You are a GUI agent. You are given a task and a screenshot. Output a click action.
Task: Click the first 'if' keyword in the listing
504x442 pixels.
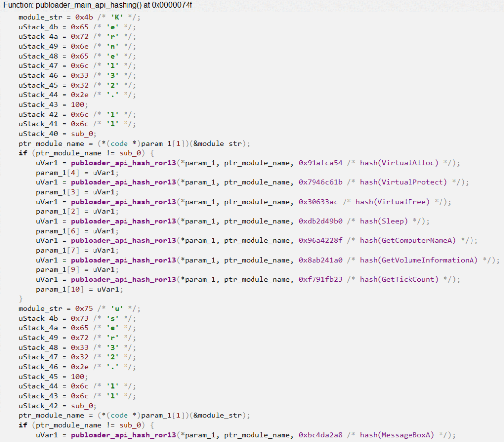pyautogui.click(x=23, y=153)
